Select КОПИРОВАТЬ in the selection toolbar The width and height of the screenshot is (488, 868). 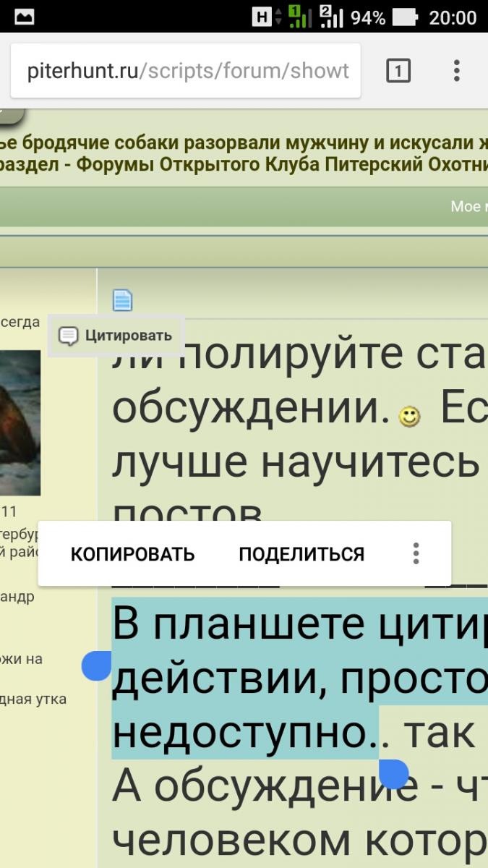132,554
